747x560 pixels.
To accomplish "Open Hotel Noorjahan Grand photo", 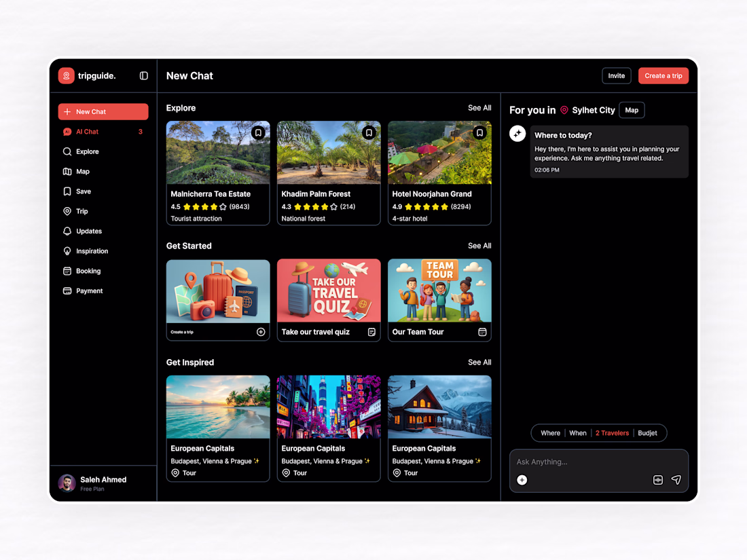I will pos(439,152).
